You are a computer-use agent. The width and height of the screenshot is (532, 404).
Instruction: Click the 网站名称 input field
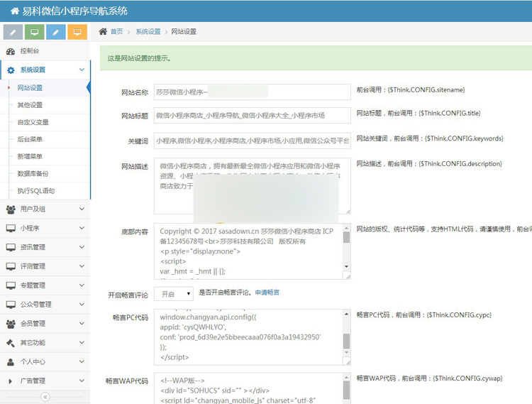pyautogui.click(x=252, y=92)
